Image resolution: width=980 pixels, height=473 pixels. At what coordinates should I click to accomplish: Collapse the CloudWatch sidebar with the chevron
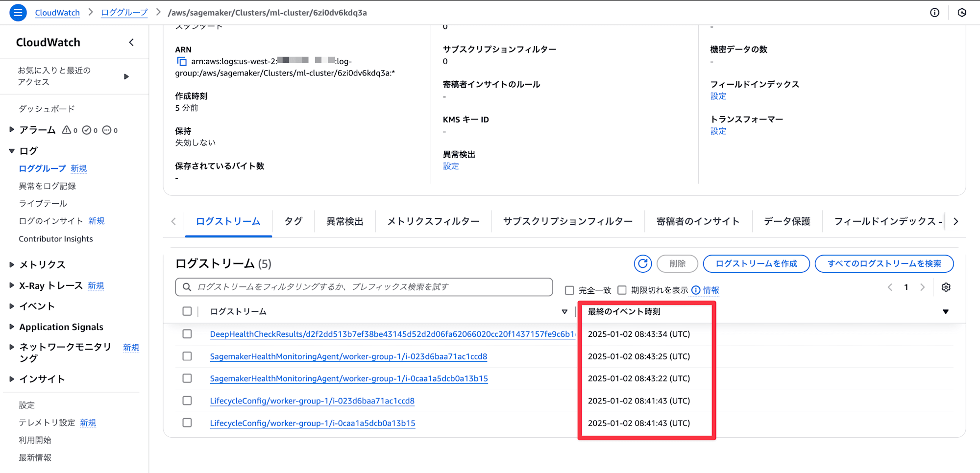tap(131, 43)
